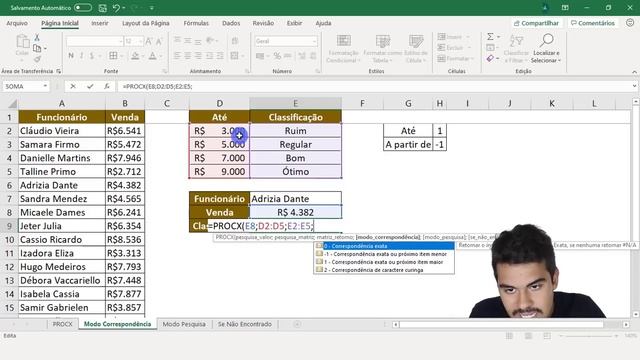The width and height of the screenshot is (640, 360).
Task: Click the Compartilhar button
Action: point(536,23)
